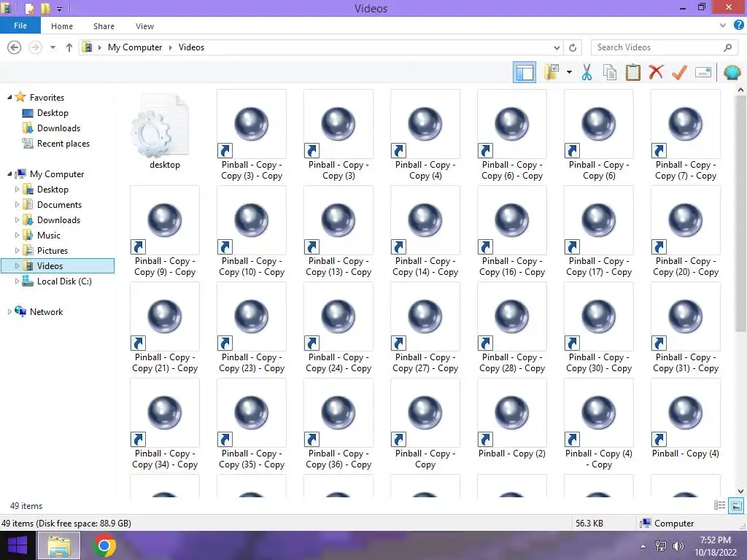Open the View ribbon tab

tap(144, 26)
